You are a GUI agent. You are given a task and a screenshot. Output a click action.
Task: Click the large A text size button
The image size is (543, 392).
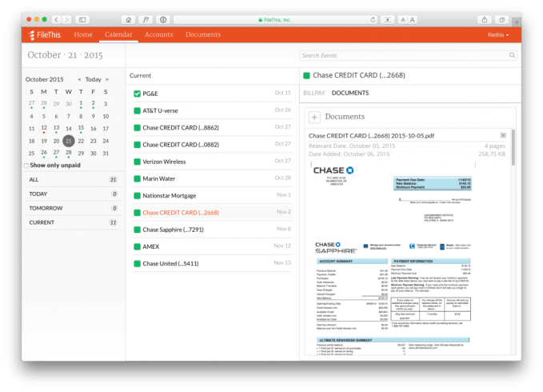pyautogui.click(x=412, y=20)
